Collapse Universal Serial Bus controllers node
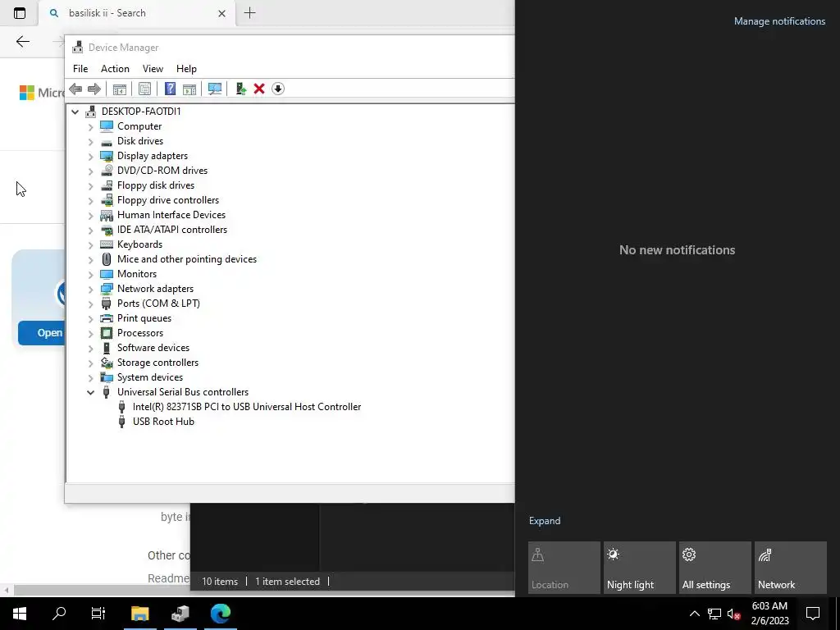Image resolution: width=840 pixels, height=630 pixels. tap(90, 392)
